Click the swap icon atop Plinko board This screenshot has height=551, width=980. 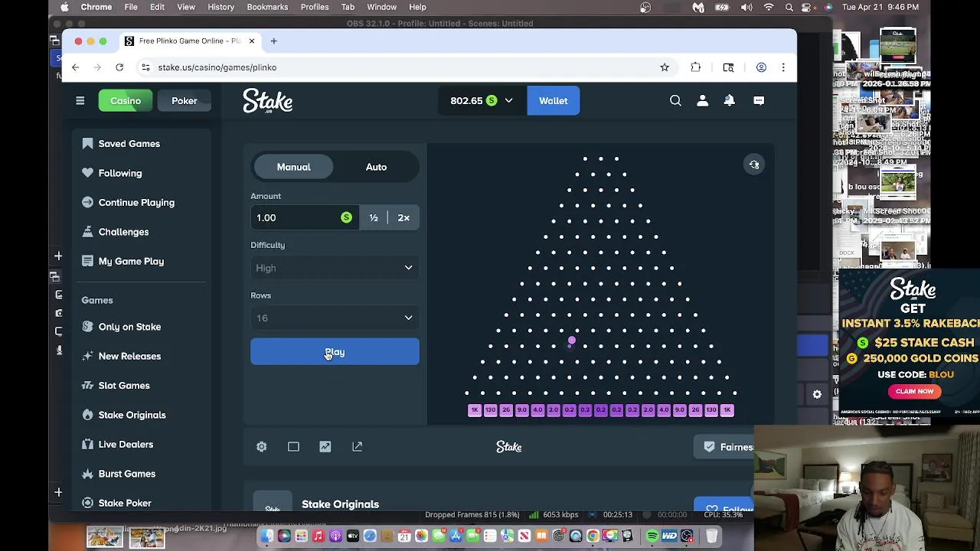pyautogui.click(x=754, y=165)
